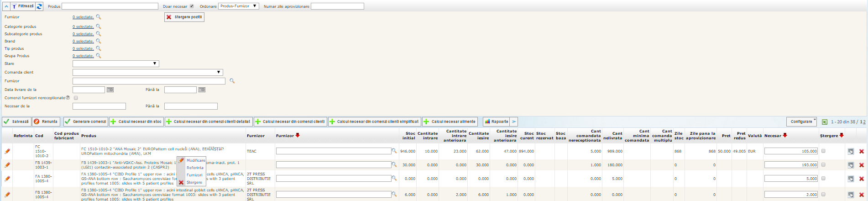Open the Ordonare dropdown
This screenshot has width=868, height=201.
pos(239,6)
